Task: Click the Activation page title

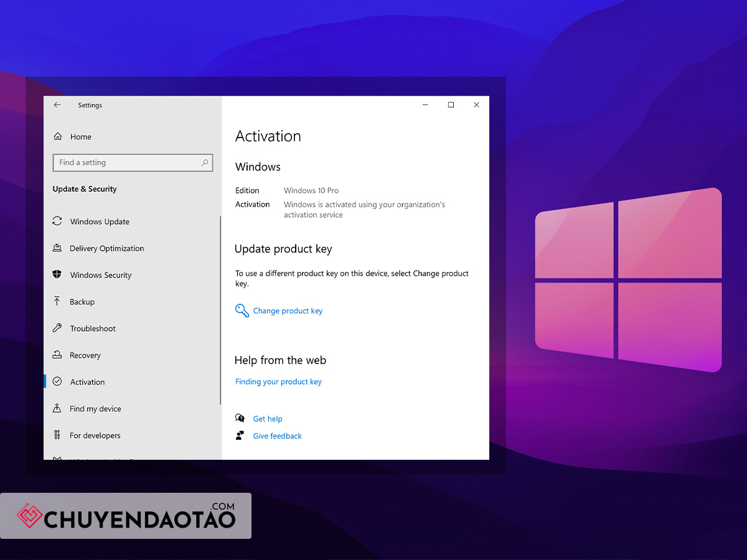Action: 268,136
